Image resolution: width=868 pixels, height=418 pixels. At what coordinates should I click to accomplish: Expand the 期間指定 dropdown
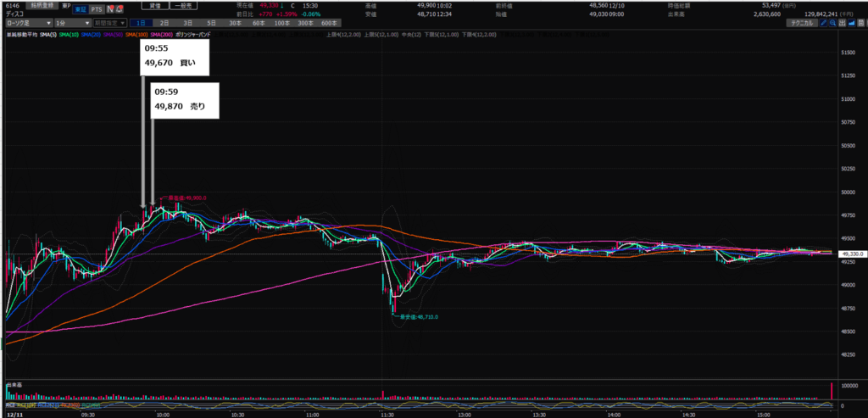pos(109,23)
